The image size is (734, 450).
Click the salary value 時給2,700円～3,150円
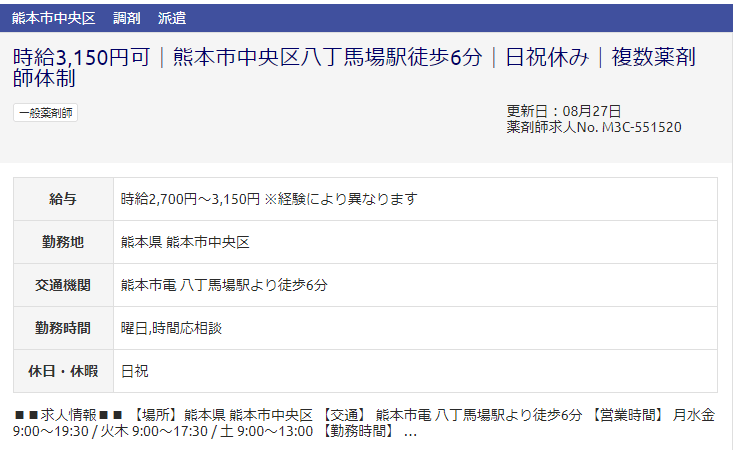click(x=190, y=199)
